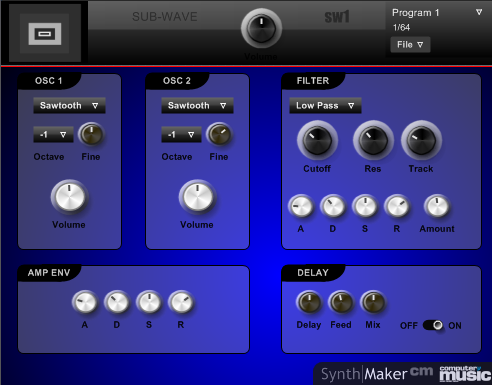
Task: Click the filter envelope D knob
Action: 333,206
